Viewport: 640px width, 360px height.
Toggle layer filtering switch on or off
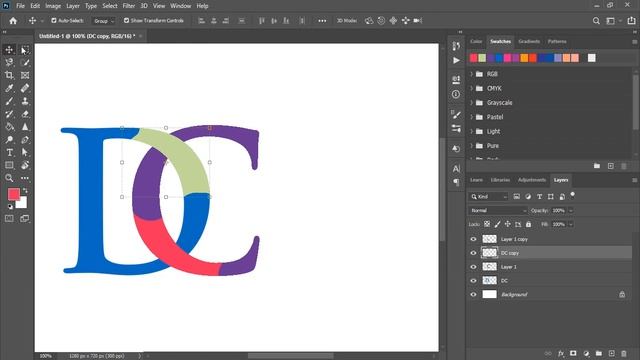coord(573,195)
